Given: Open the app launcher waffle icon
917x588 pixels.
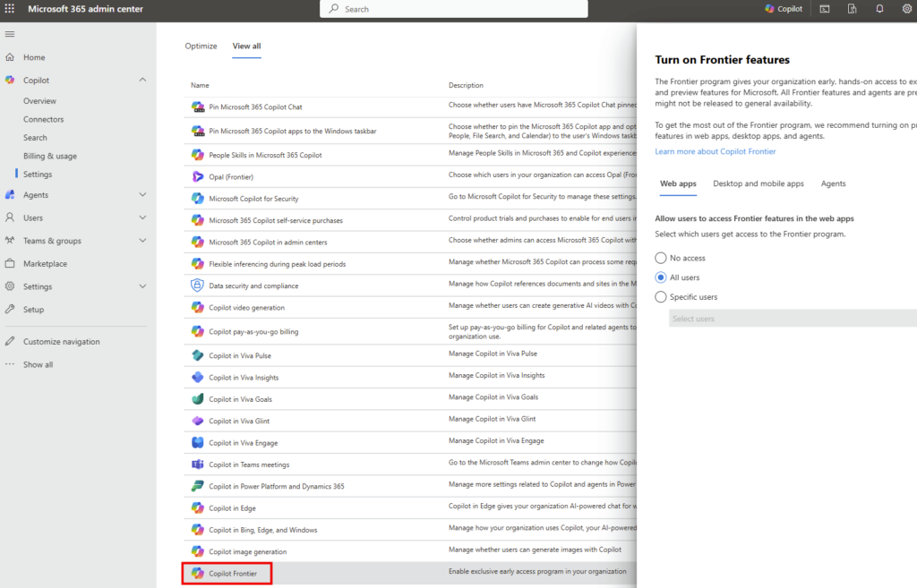Looking at the screenshot, I should tap(10, 9).
